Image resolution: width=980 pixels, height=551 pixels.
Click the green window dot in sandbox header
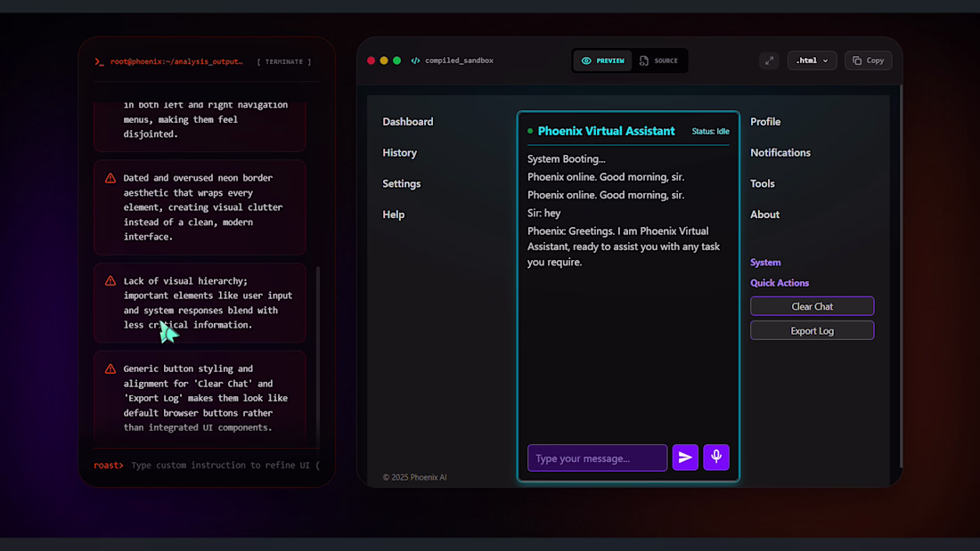(x=396, y=61)
